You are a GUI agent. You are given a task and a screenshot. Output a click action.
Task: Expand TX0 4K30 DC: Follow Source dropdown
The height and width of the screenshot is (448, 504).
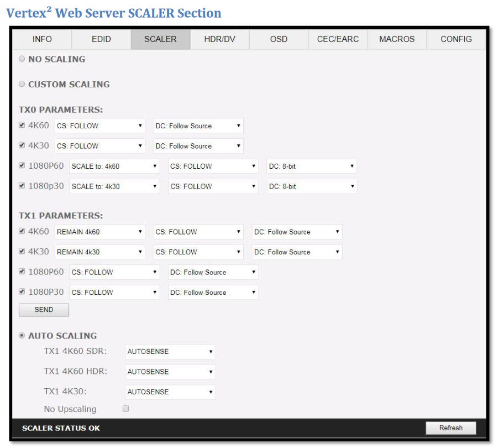coord(198,146)
